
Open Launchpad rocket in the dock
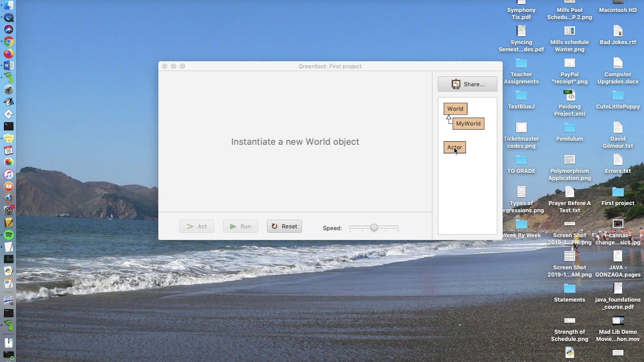[9, 90]
